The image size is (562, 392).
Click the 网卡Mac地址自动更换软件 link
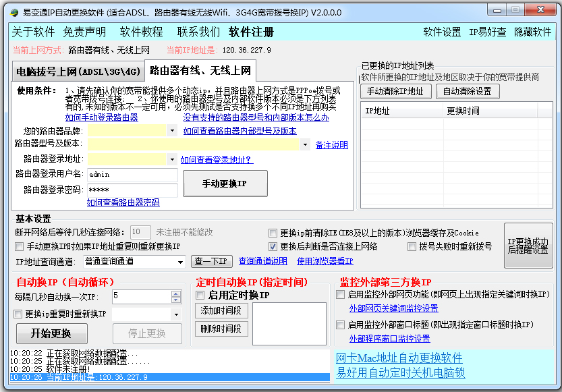pos(399,358)
